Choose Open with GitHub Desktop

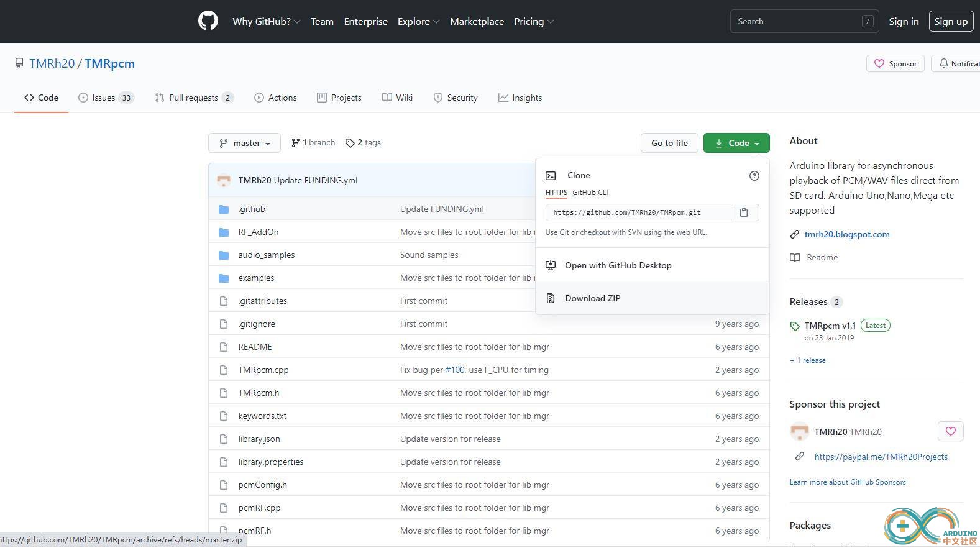(x=652, y=265)
